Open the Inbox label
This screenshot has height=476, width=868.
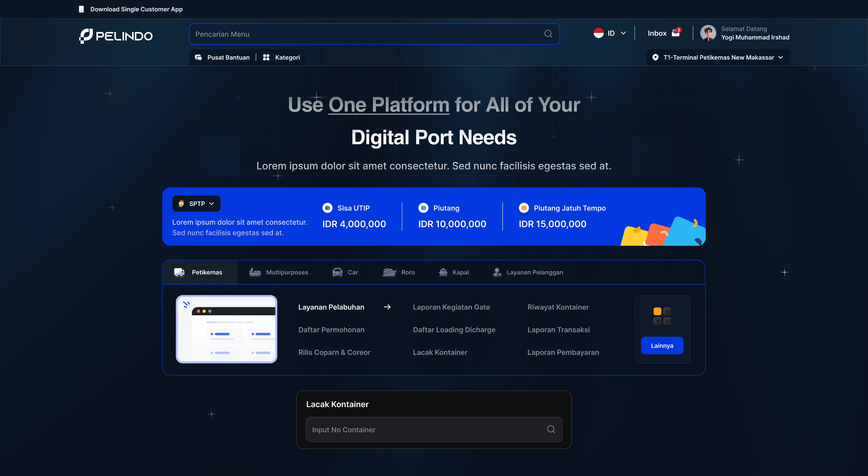[657, 33]
